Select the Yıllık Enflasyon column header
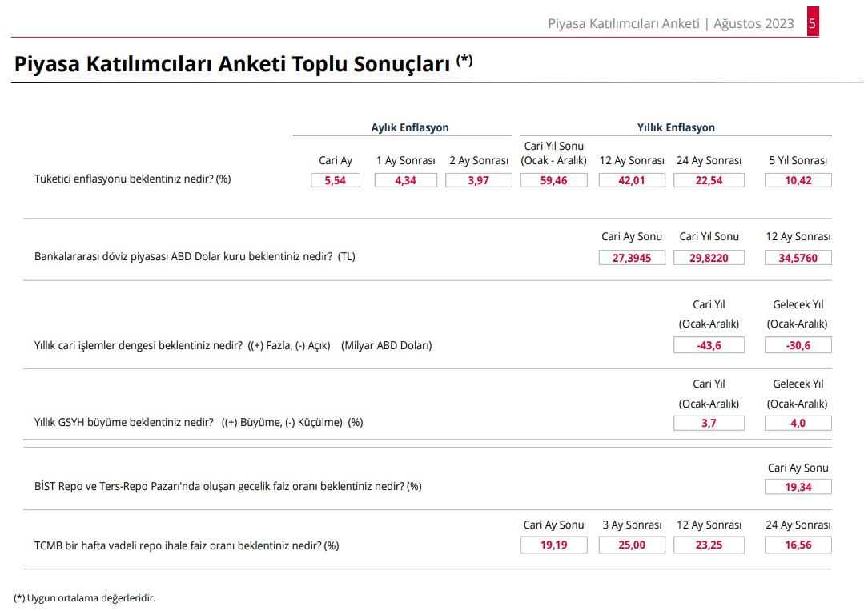 (x=676, y=127)
